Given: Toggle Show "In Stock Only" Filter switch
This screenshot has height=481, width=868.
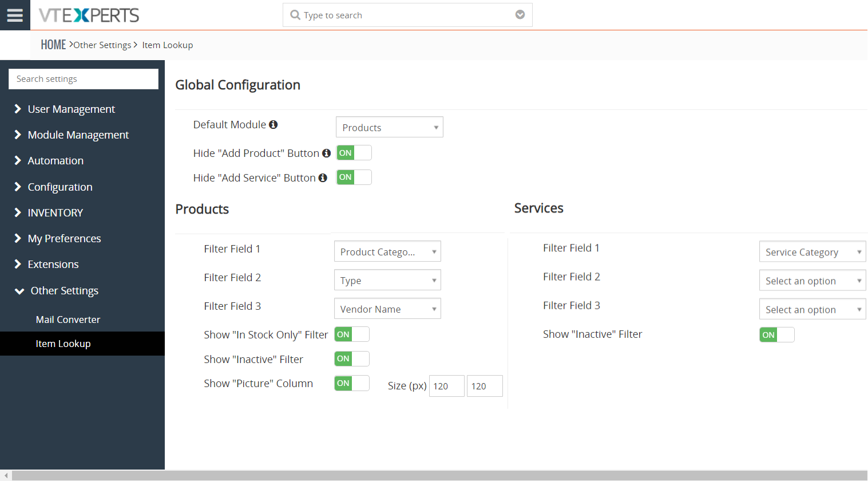Looking at the screenshot, I should (352, 334).
